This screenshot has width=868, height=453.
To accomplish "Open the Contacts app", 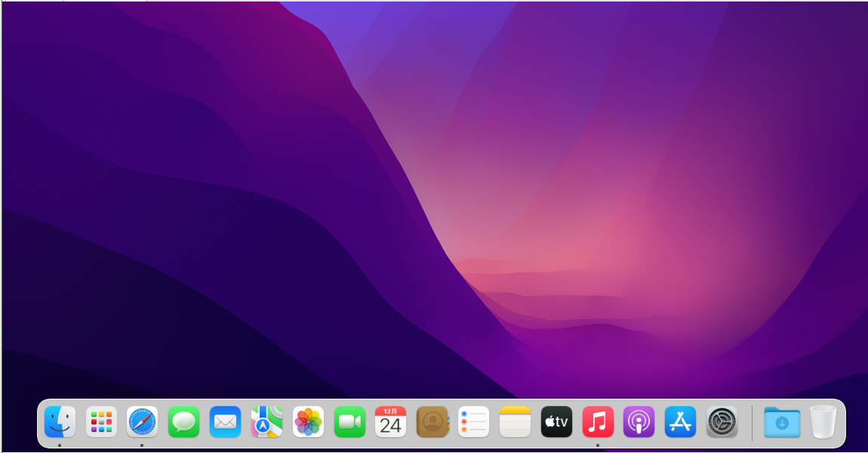I will pos(432,422).
